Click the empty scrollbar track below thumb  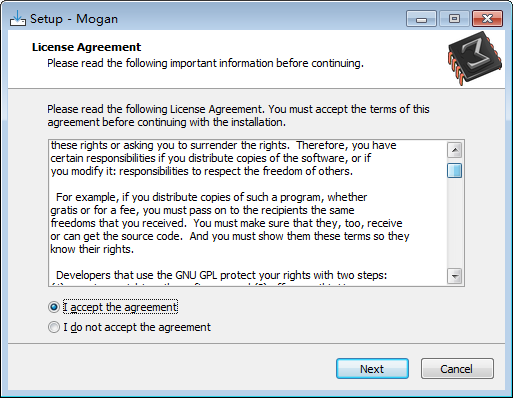click(454, 223)
